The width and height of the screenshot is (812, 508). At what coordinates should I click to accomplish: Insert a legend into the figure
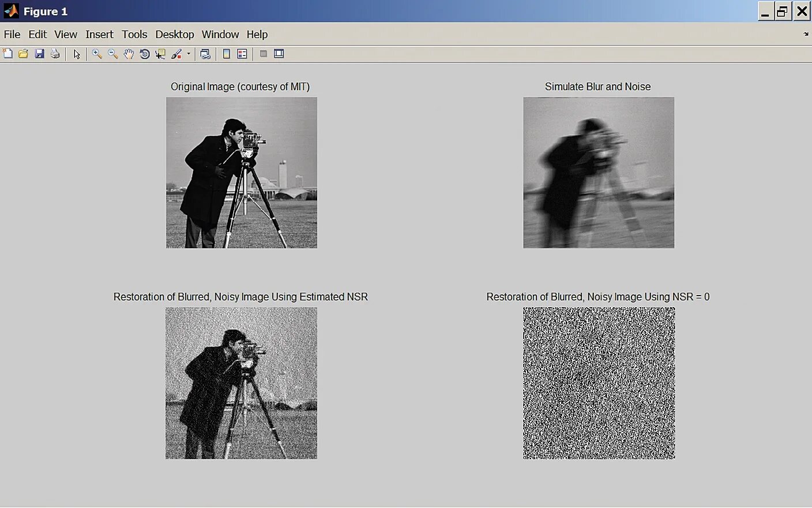pyautogui.click(x=242, y=54)
